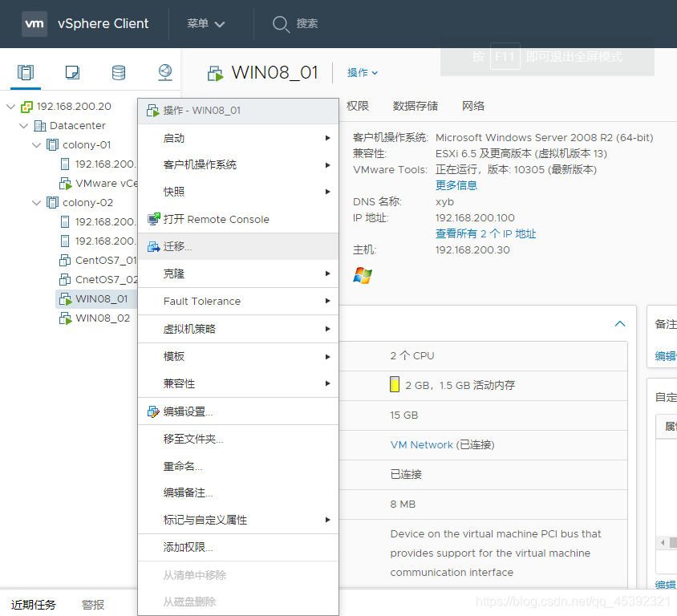The image size is (677, 616).
Task: Click the VMware vm logo icon
Action: (x=34, y=24)
